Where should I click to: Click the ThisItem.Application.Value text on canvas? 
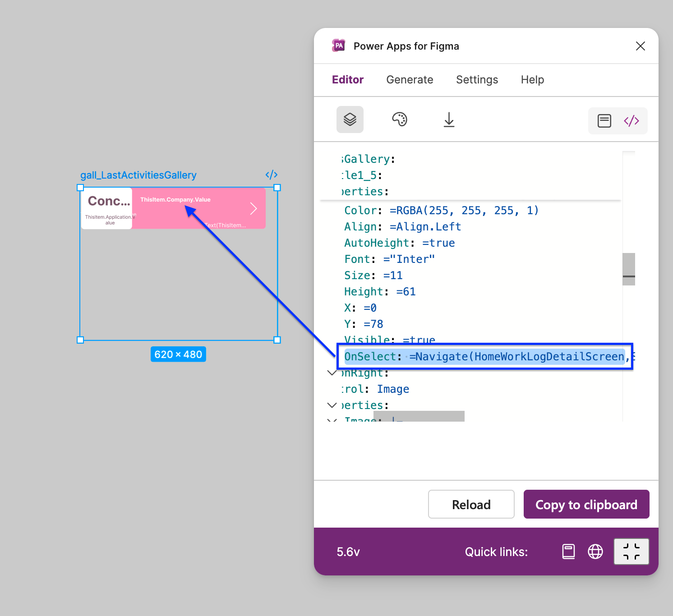click(x=110, y=220)
